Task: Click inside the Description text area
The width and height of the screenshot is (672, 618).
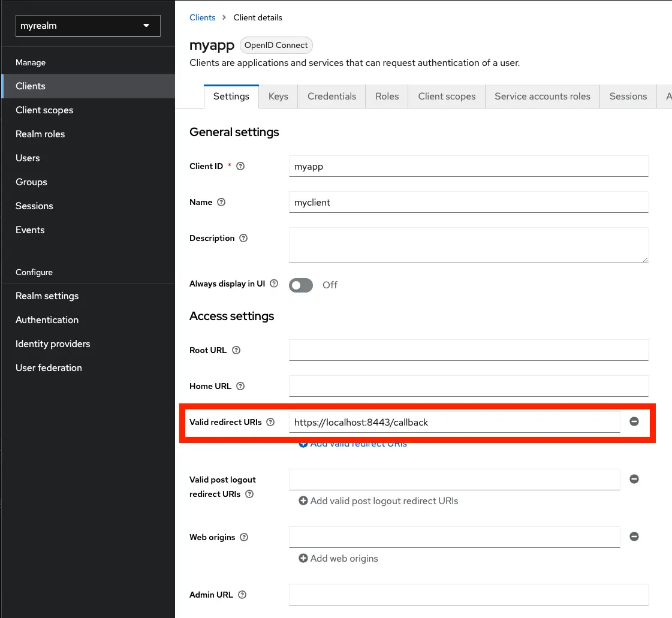Action: click(x=468, y=245)
